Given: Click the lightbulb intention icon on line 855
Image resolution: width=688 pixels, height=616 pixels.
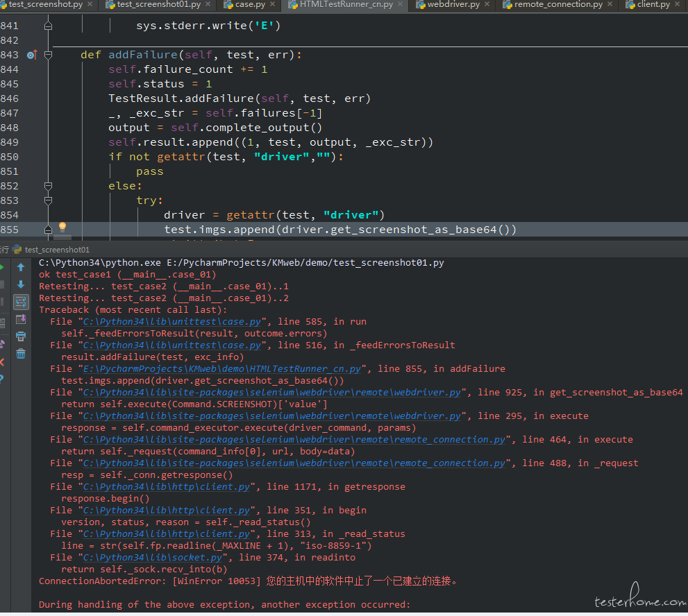Looking at the screenshot, I should coord(62,227).
